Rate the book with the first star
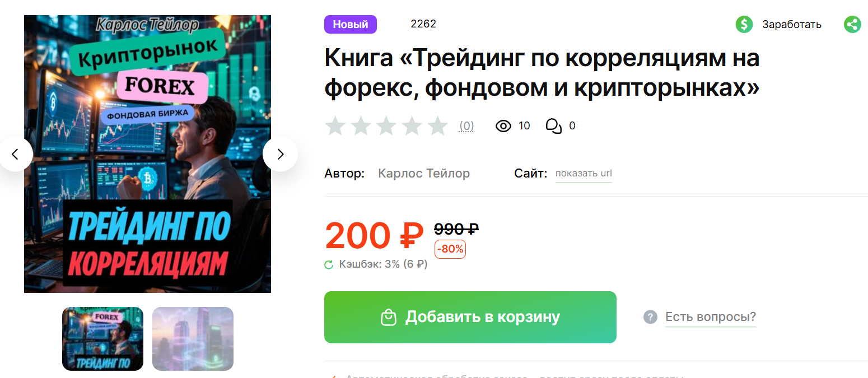Screen dimensions: 868x378 tap(335, 126)
